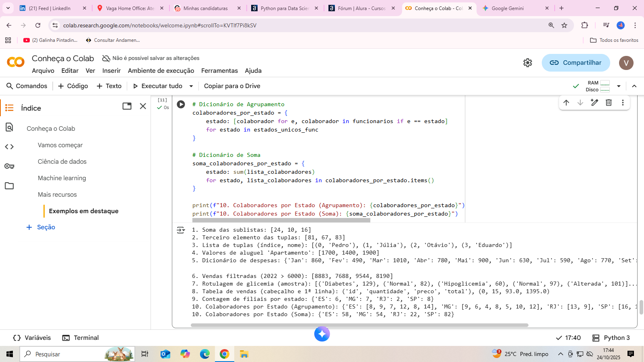Click Copiar para o Drive

232,86
